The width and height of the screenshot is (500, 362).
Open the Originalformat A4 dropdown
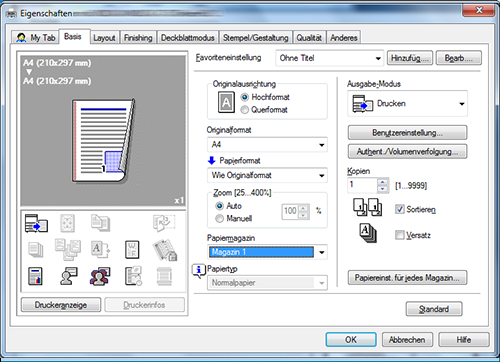pyautogui.click(x=267, y=145)
